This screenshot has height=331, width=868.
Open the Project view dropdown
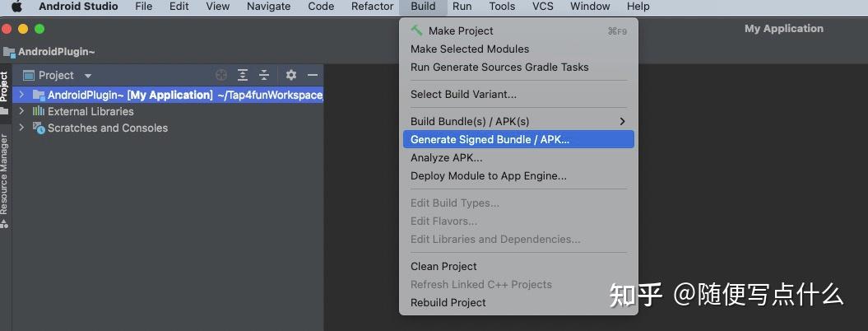click(88, 76)
